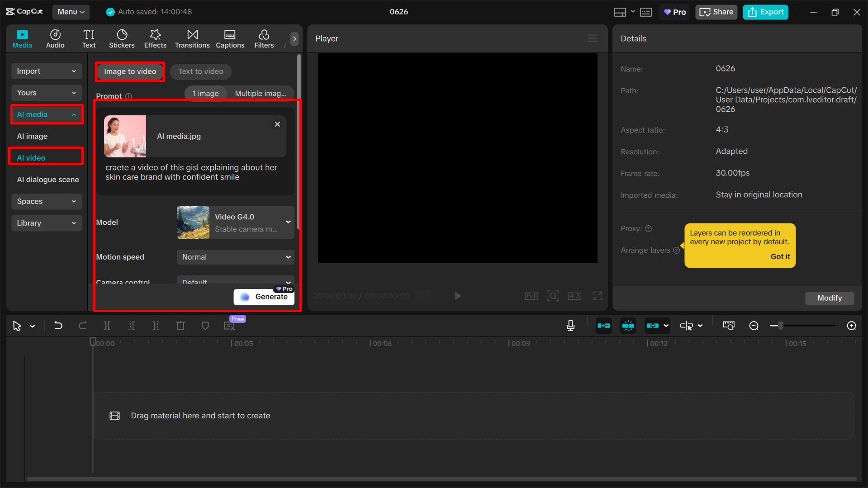The height and width of the screenshot is (488, 868).
Task: Dismiss the layers tooltip with Got it
Action: tap(780, 256)
